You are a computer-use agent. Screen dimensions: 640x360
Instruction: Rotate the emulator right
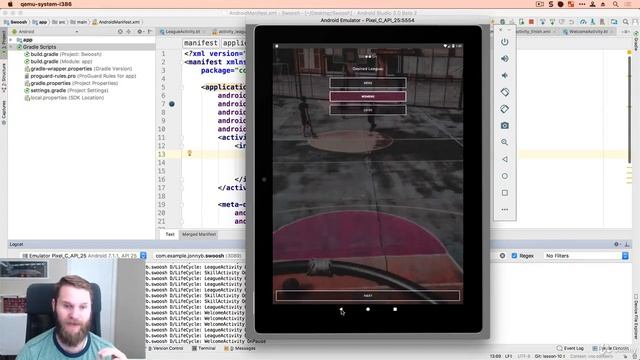pos(505,109)
